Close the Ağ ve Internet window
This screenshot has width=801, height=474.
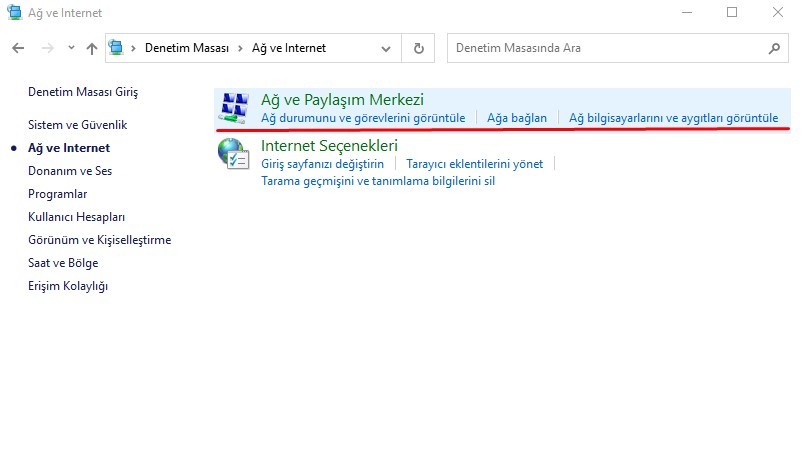tap(778, 12)
